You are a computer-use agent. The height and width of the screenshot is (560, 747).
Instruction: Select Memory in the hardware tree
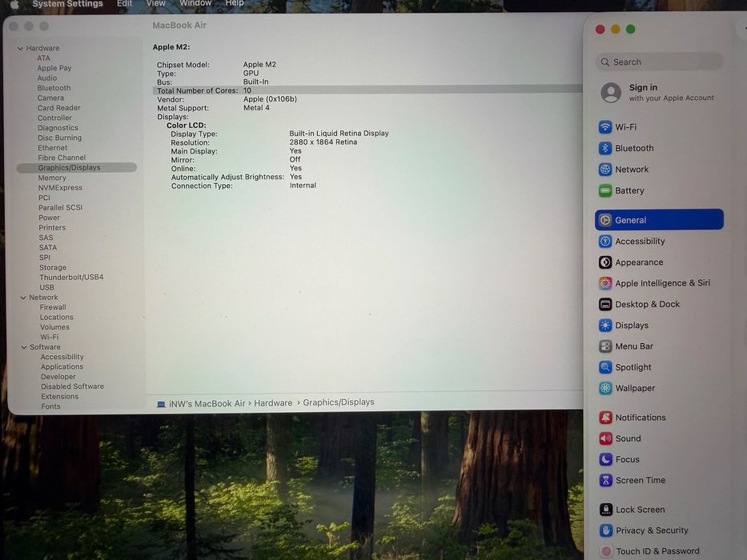click(52, 178)
